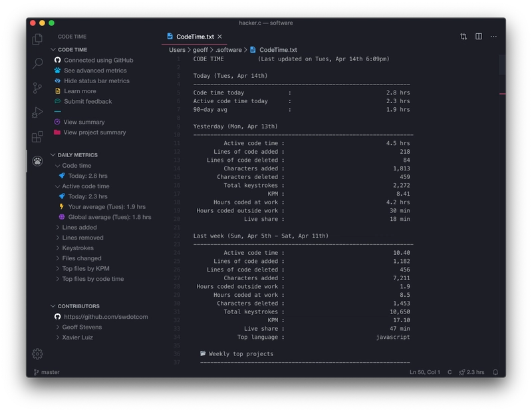Image resolution: width=532 pixels, height=412 pixels.
Task: Click the Compare Changes icon in editor toolbar
Action: [x=464, y=37]
